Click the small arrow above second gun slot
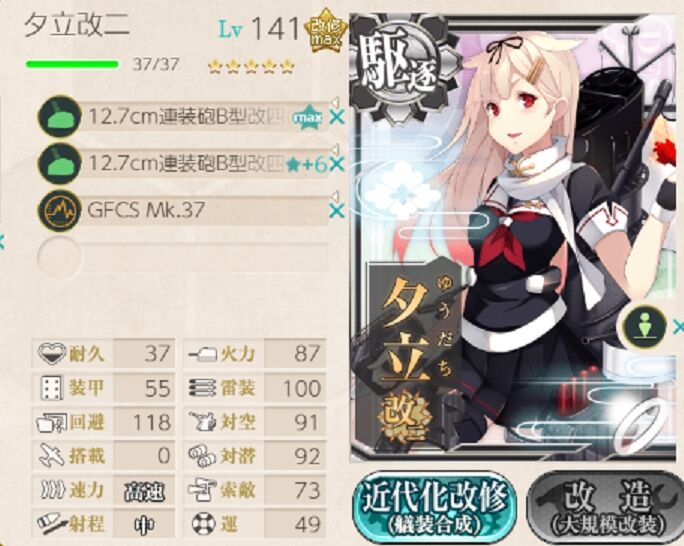This screenshot has width=684, height=546. (335, 150)
